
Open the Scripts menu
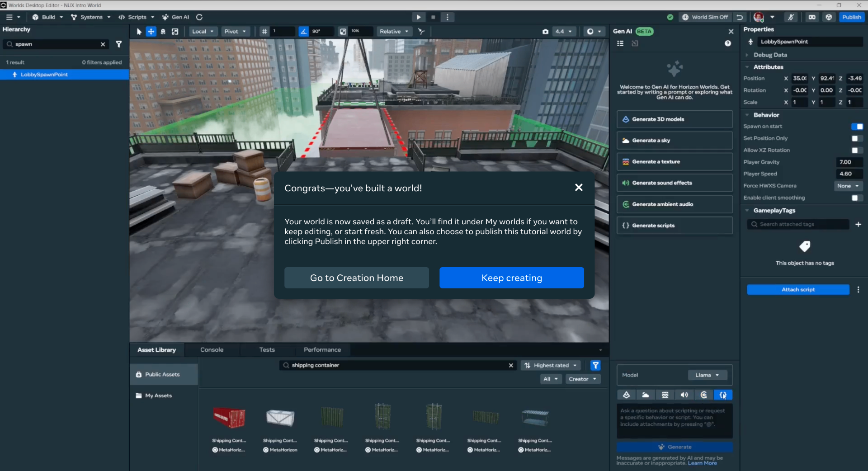[137, 17]
